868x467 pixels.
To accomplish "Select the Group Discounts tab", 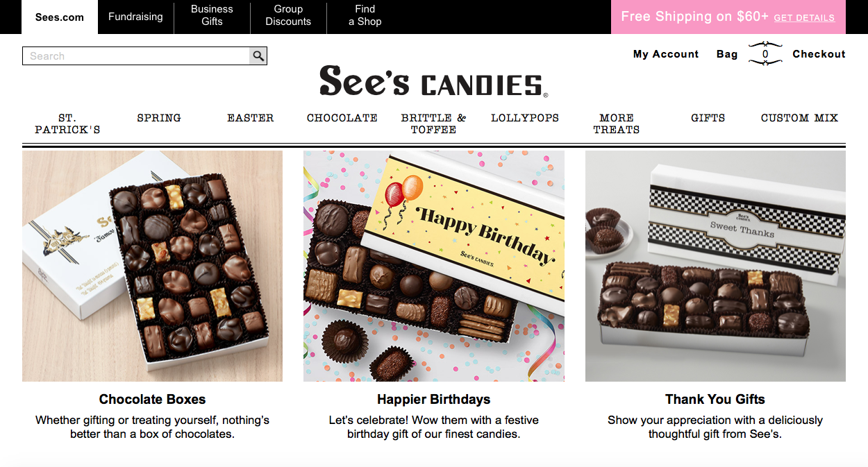I will [288, 15].
